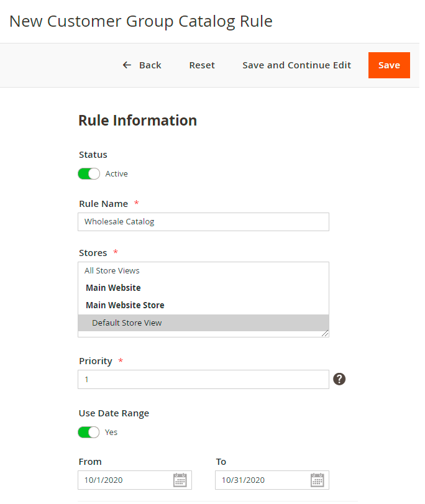Click the From date text field
The image size is (425, 504).
(x=124, y=480)
